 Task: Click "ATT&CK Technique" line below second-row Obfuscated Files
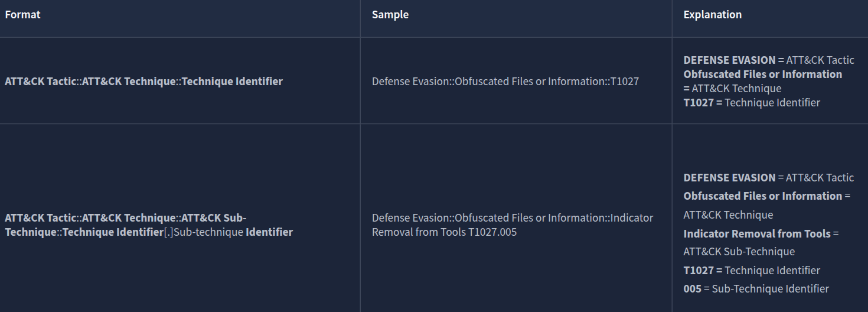728,215
